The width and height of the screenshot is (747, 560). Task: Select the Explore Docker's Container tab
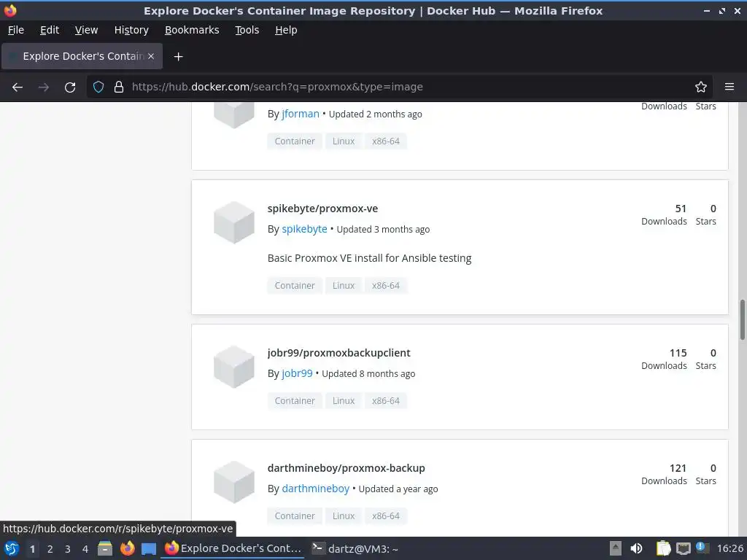pyautogui.click(x=82, y=56)
